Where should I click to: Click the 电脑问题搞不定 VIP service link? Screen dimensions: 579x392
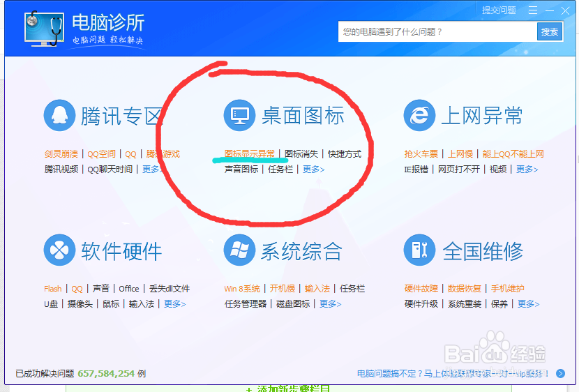click(x=453, y=374)
